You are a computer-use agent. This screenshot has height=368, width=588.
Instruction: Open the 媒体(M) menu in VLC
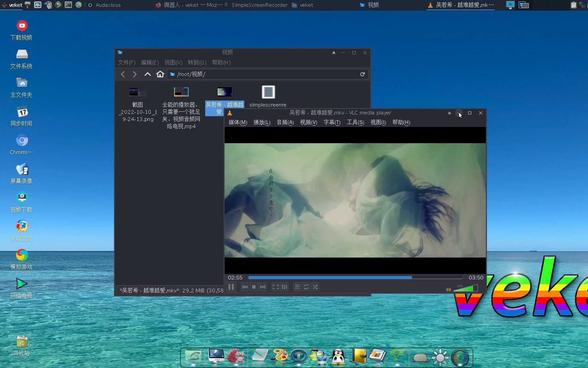click(238, 122)
